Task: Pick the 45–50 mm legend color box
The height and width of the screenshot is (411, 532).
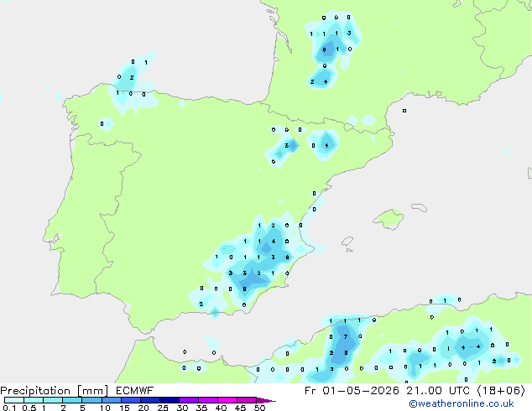Action: click(247, 400)
